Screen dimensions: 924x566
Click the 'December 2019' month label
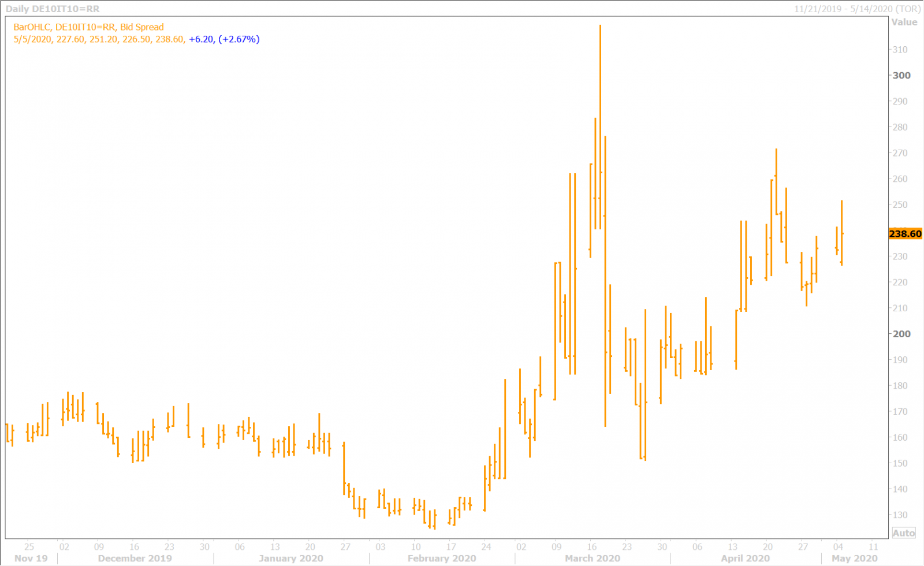pyautogui.click(x=135, y=558)
